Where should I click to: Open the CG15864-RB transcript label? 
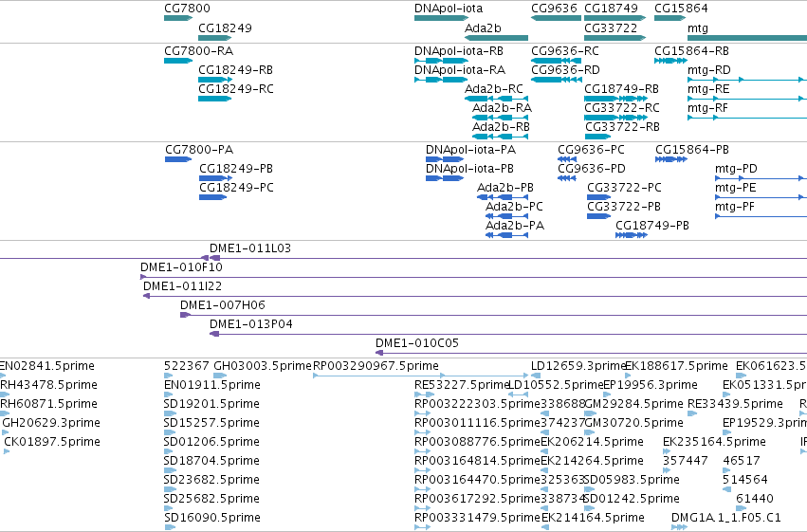691,51
